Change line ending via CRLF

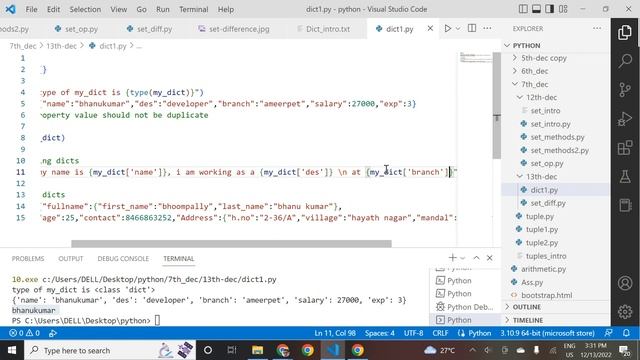click(x=440, y=333)
